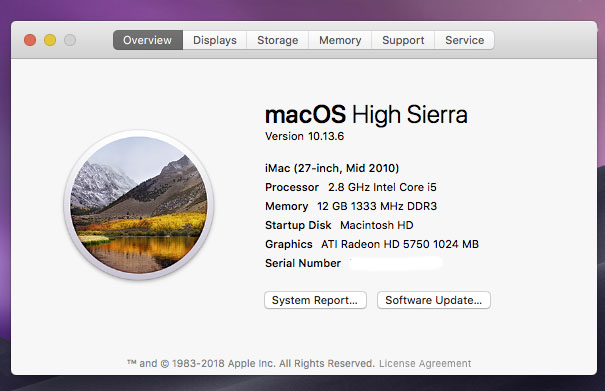Screen dimensions: 605x391
Task: Open the License Agreement link
Action: [x=425, y=364]
